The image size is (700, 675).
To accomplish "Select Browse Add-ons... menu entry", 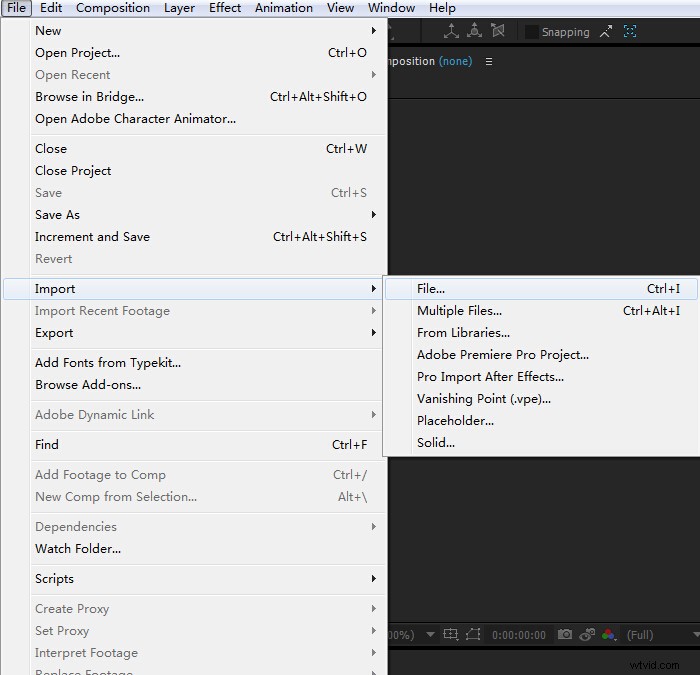I will tap(88, 385).
